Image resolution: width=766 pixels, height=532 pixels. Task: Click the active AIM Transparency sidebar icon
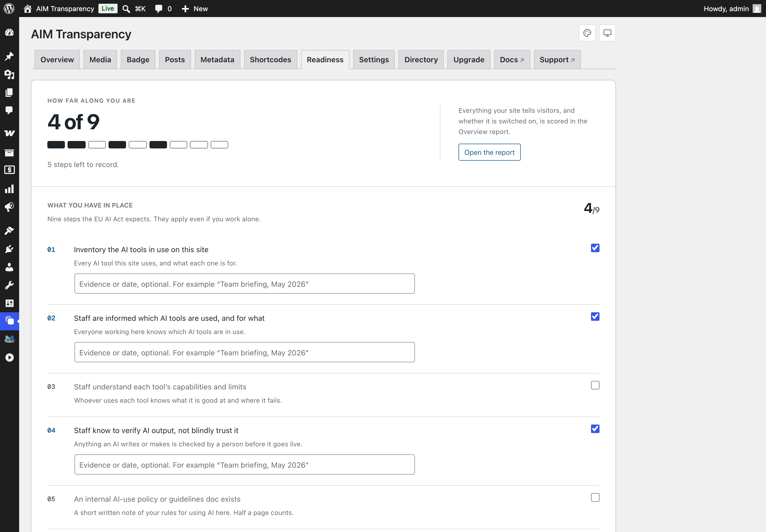[x=9, y=321]
